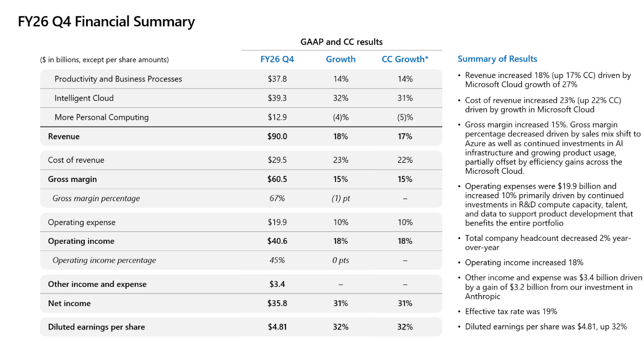This screenshot has width=644, height=341.
Task: Click the Other income and expense label
Action: click(97, 284)
